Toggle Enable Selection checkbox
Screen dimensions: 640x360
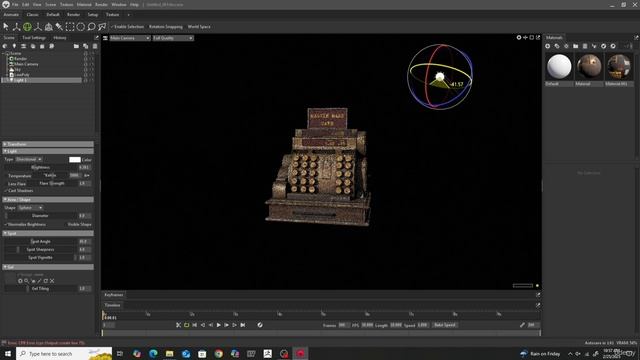pos(128,27)
